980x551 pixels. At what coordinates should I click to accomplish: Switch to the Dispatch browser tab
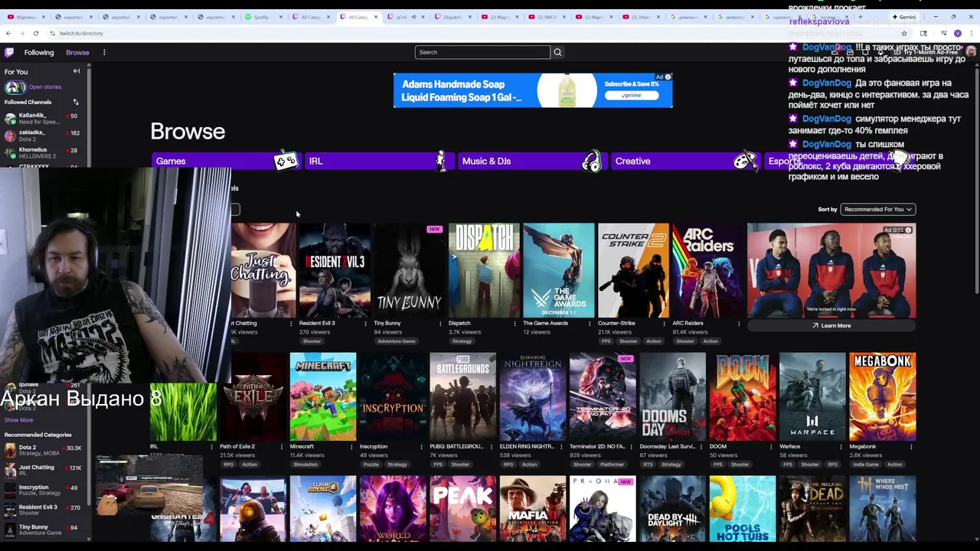pyautogui.click(x=452, y=17)
